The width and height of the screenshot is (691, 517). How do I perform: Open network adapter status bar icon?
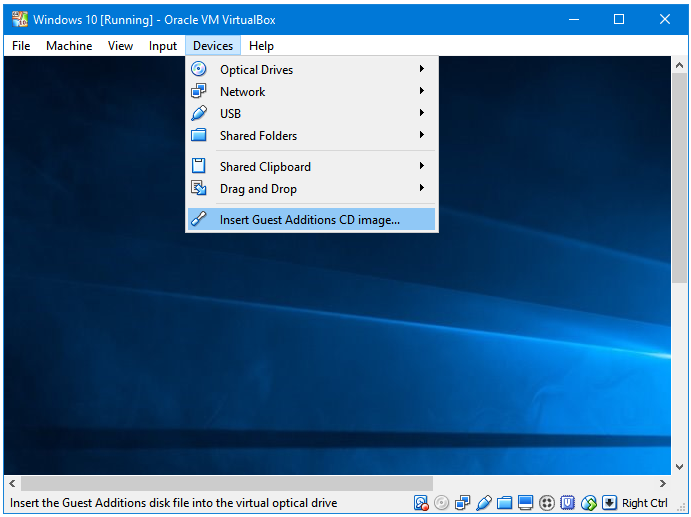pyautogui.click(x=462, y=503)
